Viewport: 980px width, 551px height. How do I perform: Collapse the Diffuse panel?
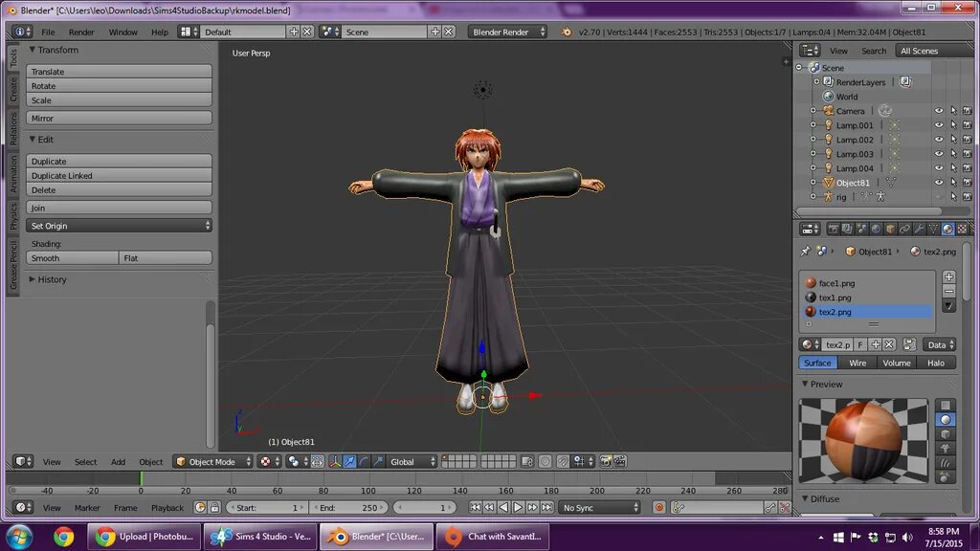click(805, 498)
